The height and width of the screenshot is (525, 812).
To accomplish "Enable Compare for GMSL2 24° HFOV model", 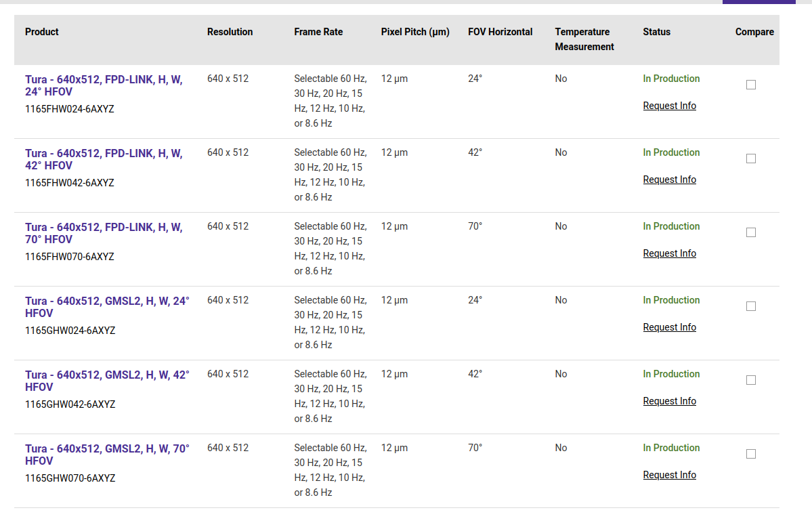I will [x=750, y=306].
